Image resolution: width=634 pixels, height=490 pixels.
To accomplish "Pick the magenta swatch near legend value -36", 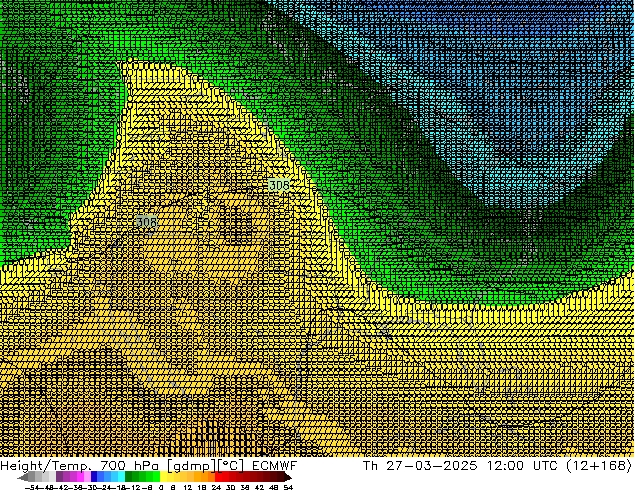I will [x=80, y=476].
